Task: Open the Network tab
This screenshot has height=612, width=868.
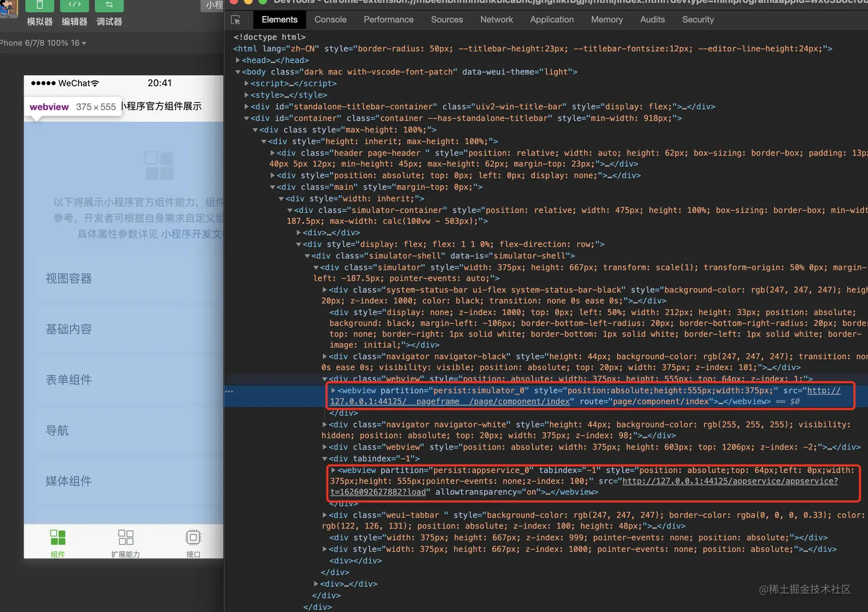Action: [497, 20]
